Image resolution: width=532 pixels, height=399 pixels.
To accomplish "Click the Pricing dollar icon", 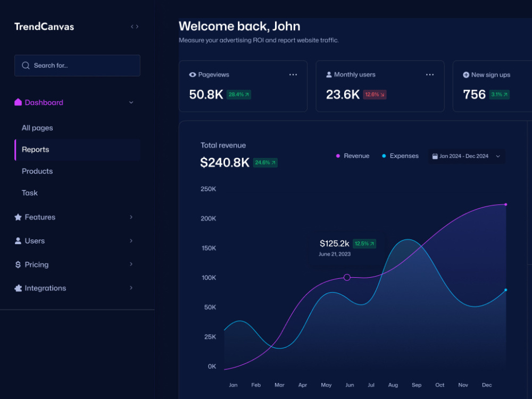I will 18,264.
